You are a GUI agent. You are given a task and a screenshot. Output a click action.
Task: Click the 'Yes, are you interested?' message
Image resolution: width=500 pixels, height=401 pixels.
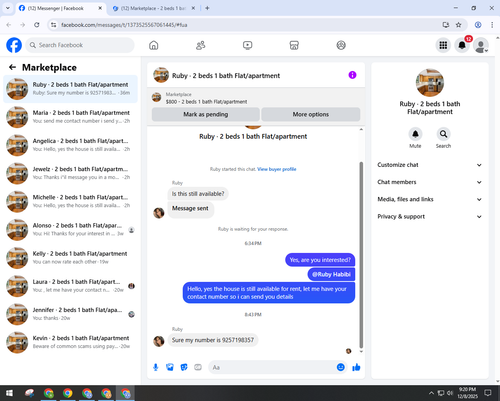click(320, 260)
